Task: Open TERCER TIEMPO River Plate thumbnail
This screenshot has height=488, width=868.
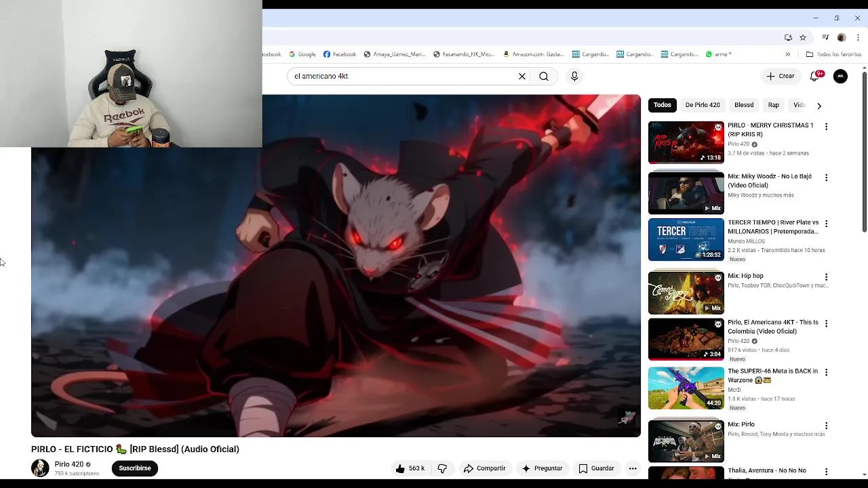Action: (x=686, y=239)
